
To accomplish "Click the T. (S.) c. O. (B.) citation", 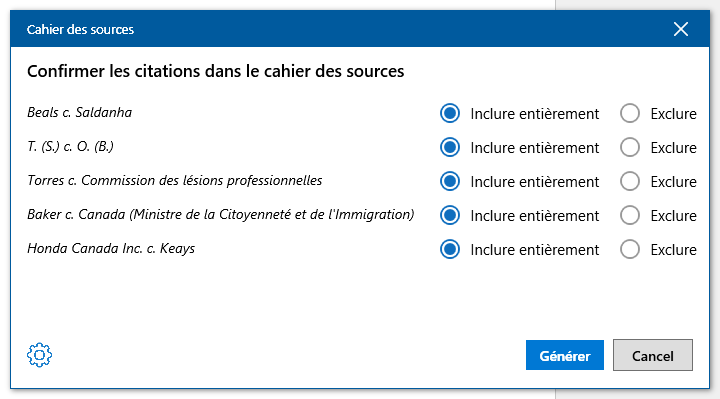I will [70, 146].
